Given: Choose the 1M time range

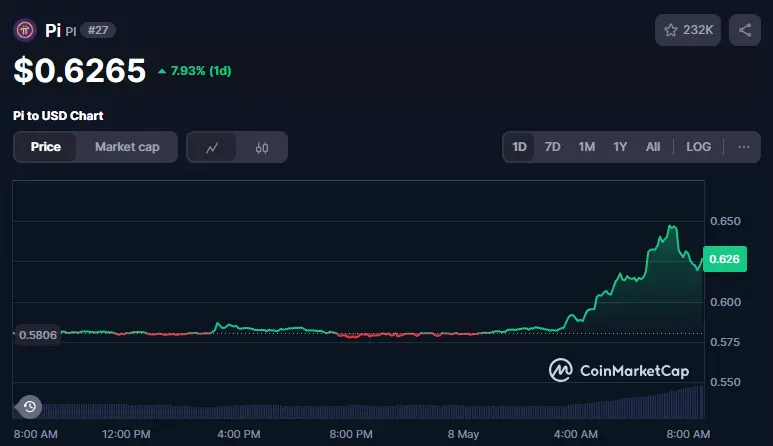Looking at the screenshot, I should pyautogui.click(x=587, y=147).
